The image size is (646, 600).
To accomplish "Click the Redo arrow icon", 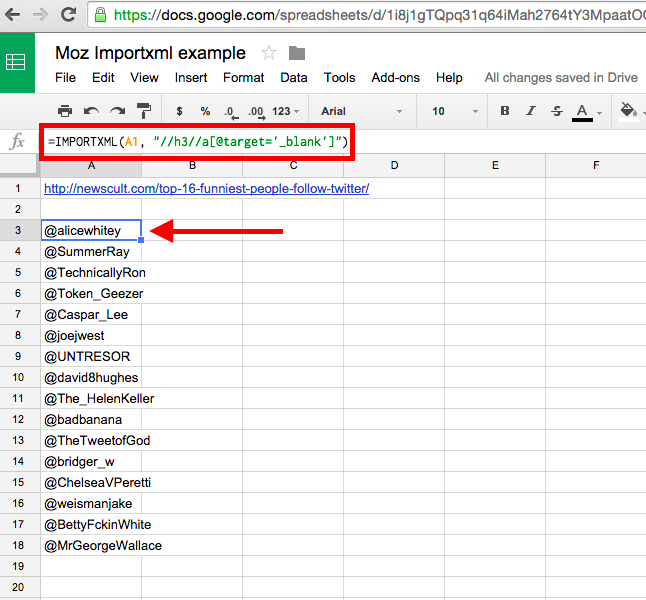I will pyautogui.click(x=118, y=111).
